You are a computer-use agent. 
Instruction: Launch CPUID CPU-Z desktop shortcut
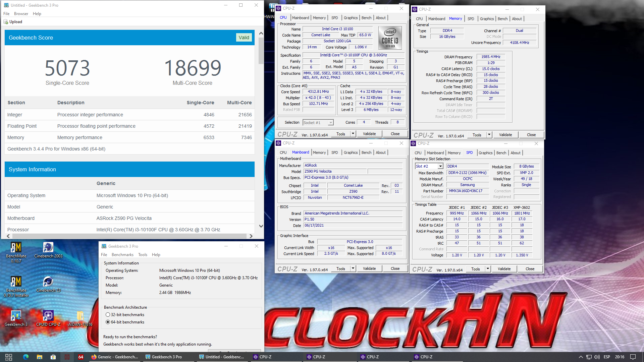[x=48, y=318]
